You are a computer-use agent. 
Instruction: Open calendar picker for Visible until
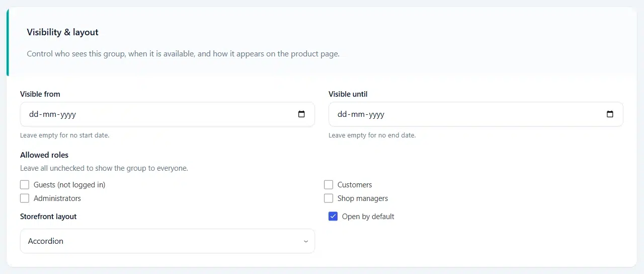point(610,114)
